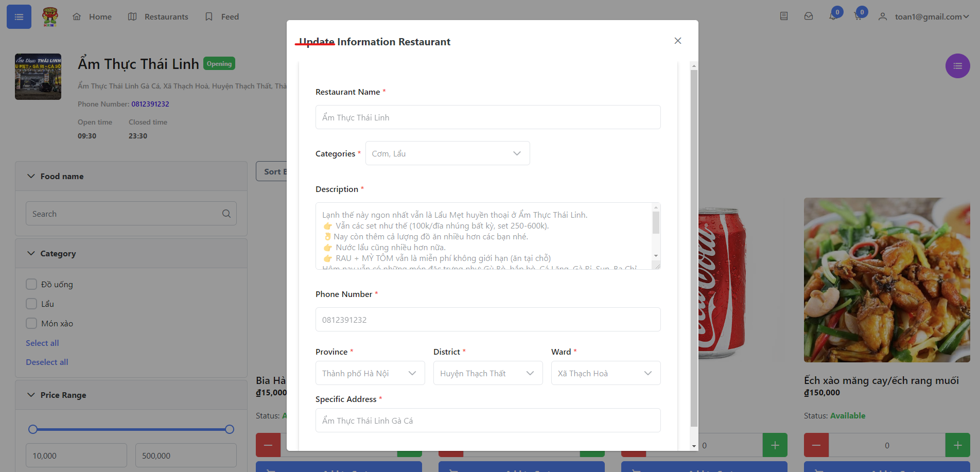This screenshot has height=472, width=980.
Task: Click the user profile icon
Action: [x=883, y=16]
